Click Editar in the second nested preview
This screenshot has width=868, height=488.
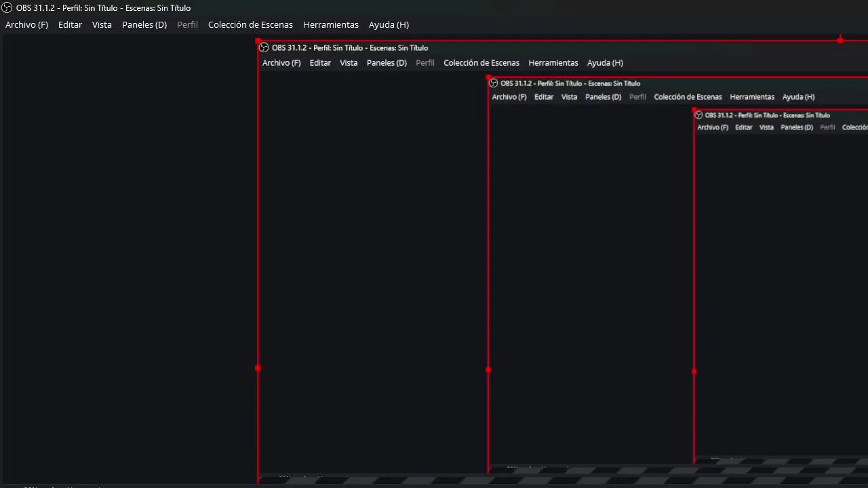point(544,97)
